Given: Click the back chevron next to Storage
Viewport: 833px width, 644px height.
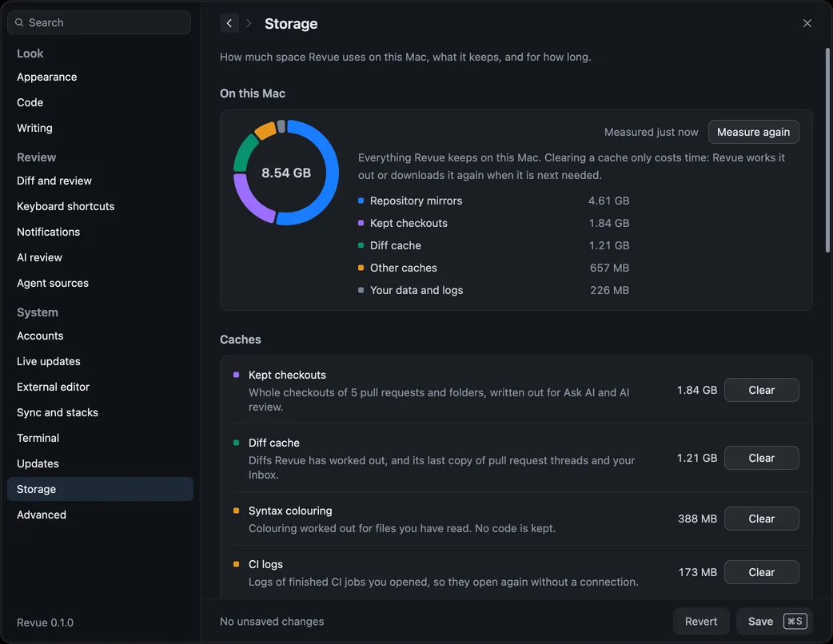Looking at the screenshot, I should tap(229, 23).
